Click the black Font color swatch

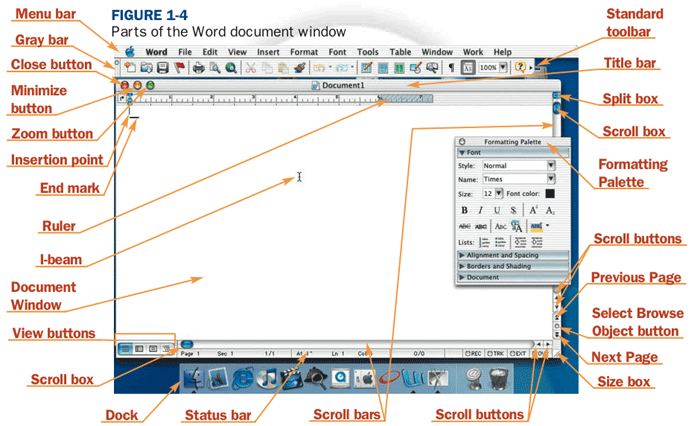click(x=550, y=193)
